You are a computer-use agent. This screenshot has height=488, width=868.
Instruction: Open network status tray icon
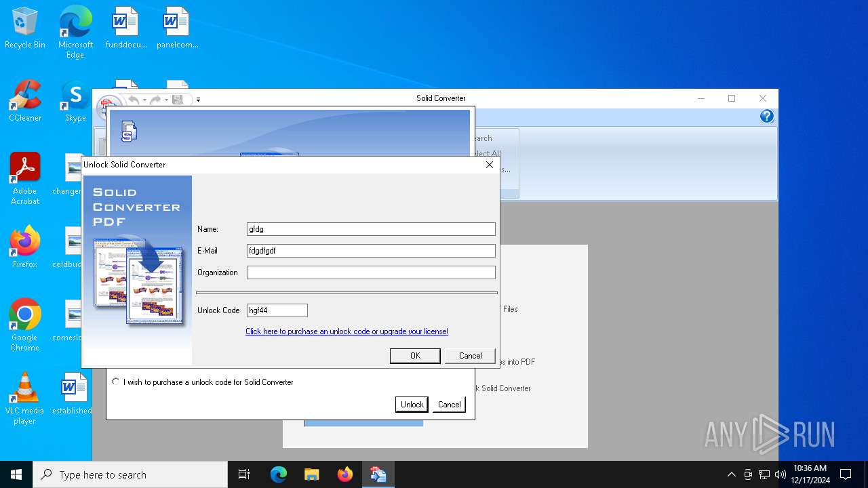point(764,474)
